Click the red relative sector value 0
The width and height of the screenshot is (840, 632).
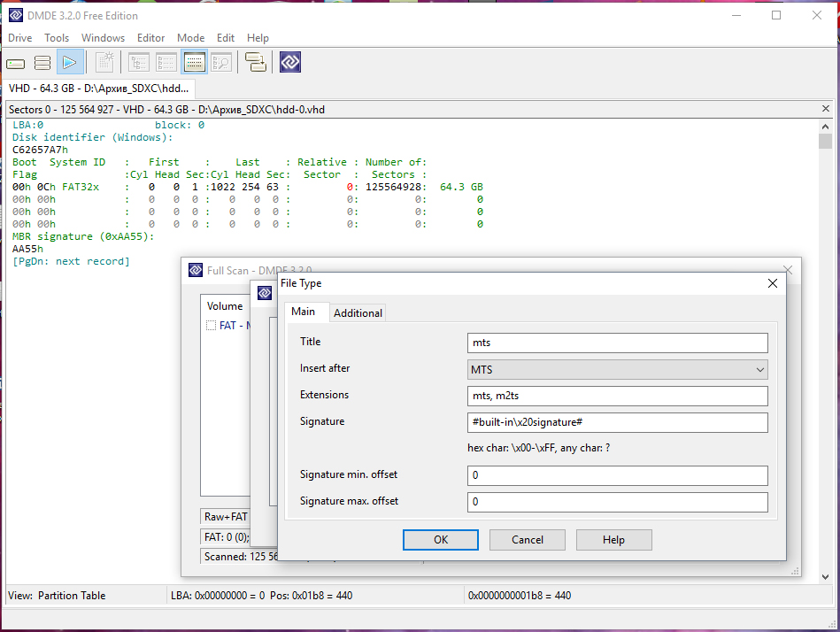pyautogui.click(x=350, y=187)
